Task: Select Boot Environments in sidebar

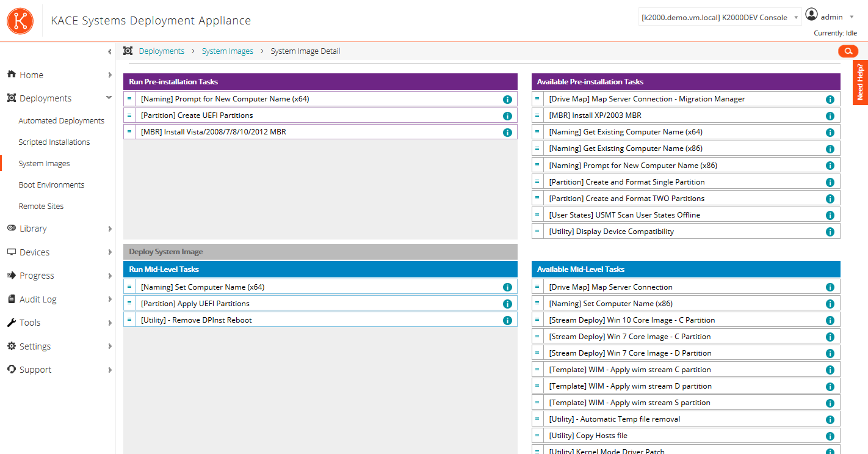Action: 51,185
